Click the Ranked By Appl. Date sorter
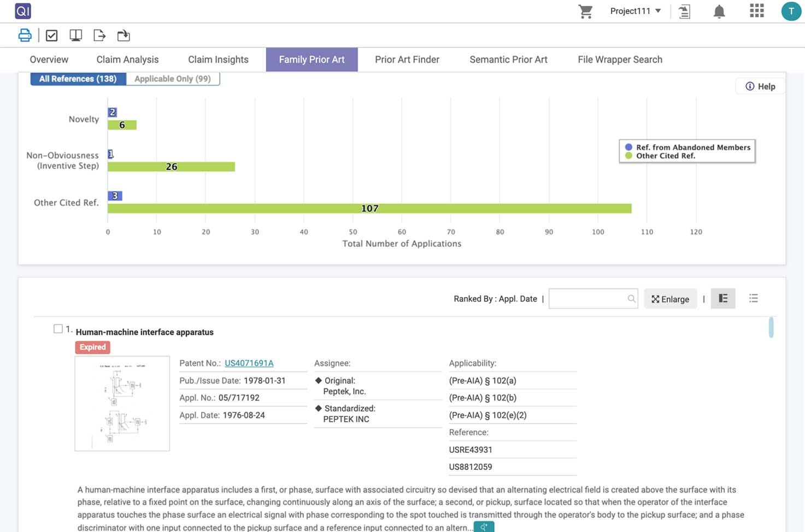Viewport: 805px width, 532px height. click(x=495, y=299)
